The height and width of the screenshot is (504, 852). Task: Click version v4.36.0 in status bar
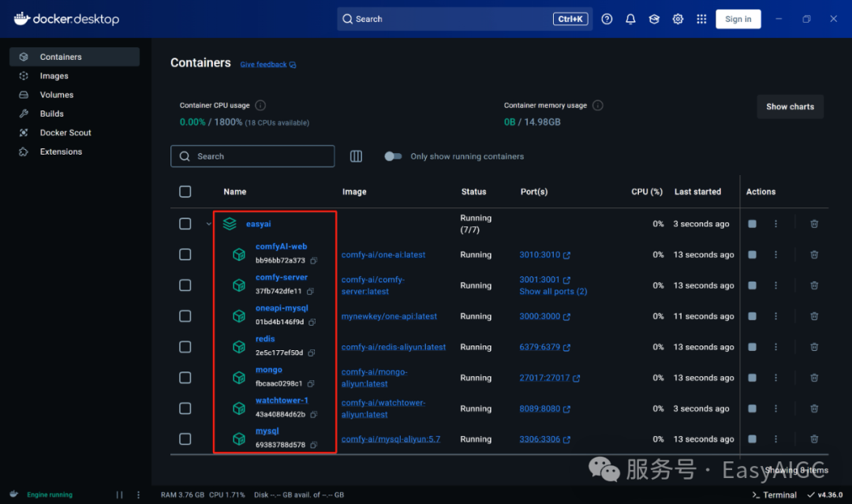(825, 495)
